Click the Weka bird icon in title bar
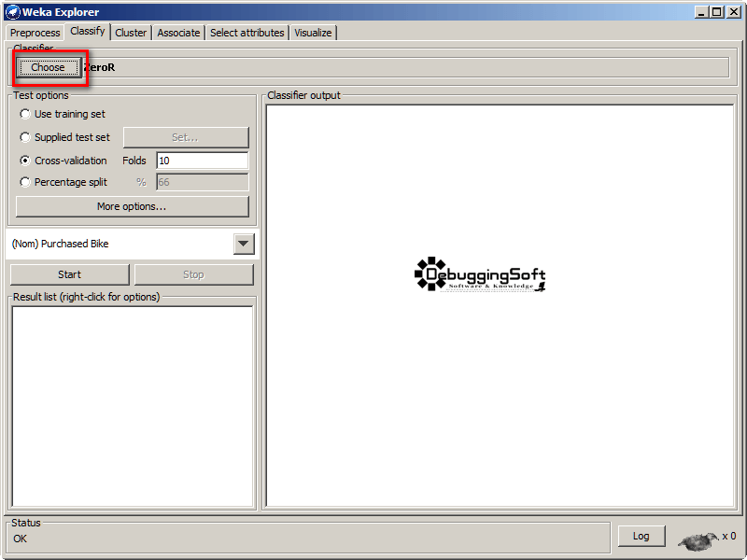 (x=12, y=12)
